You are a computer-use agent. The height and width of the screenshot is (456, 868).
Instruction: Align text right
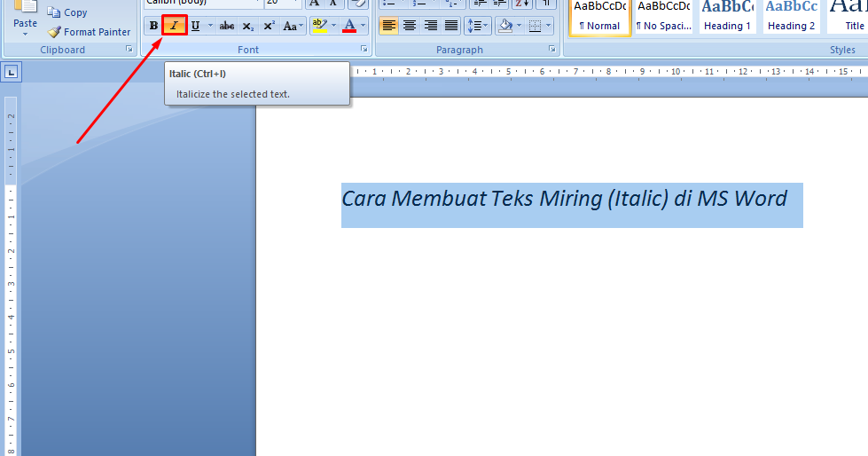point(431,26)
